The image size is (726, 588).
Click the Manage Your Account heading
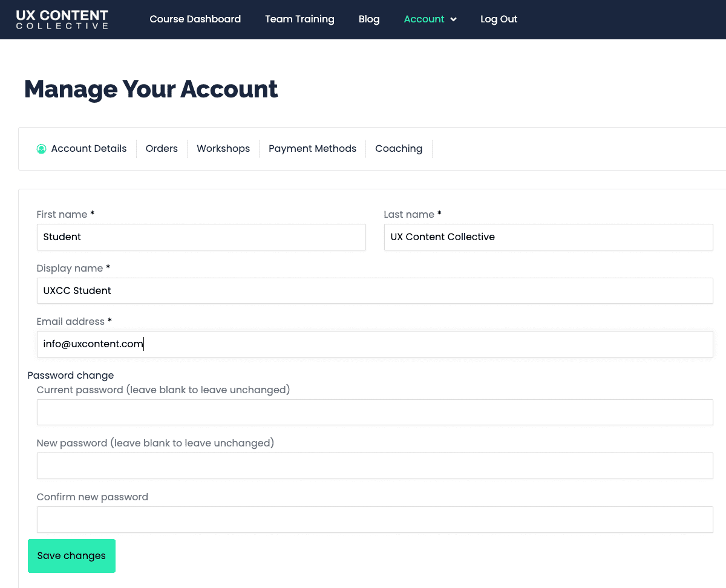coord(151,90)
